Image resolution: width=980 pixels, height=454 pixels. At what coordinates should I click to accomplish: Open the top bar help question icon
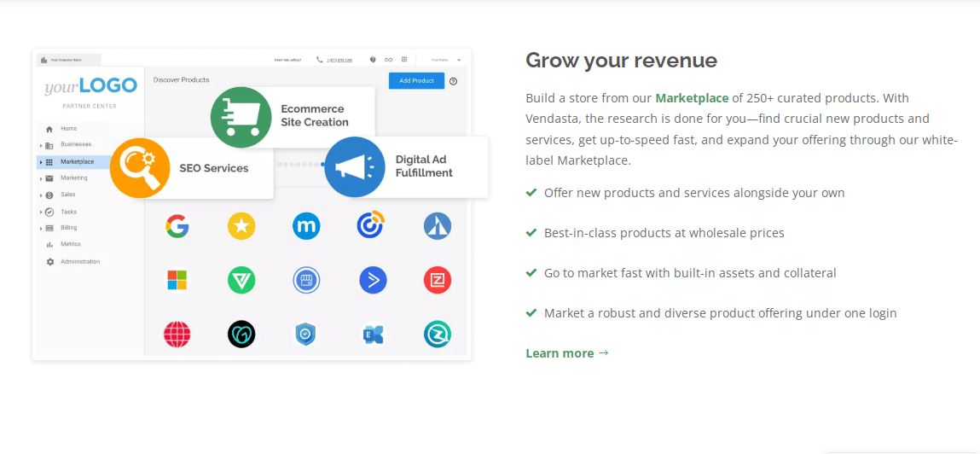(373, 60)
